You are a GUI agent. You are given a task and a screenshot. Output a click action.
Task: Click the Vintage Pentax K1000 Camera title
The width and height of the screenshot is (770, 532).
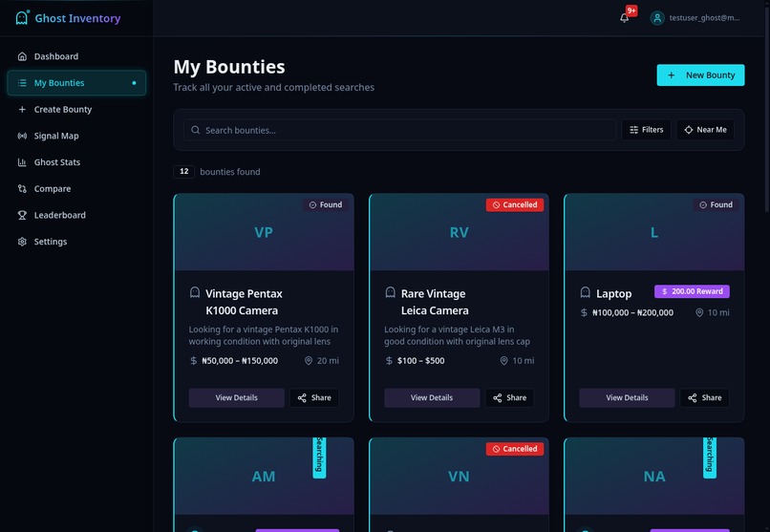pos(244,302)
